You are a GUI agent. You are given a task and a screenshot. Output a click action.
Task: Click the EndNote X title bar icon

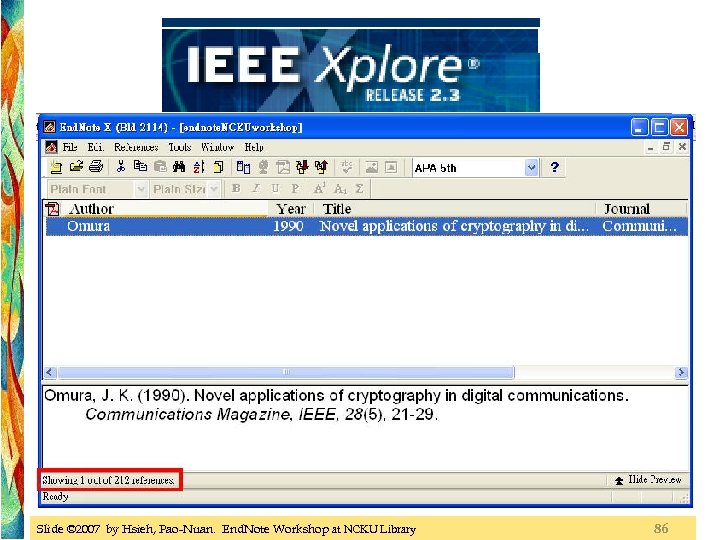coord(49,127)
